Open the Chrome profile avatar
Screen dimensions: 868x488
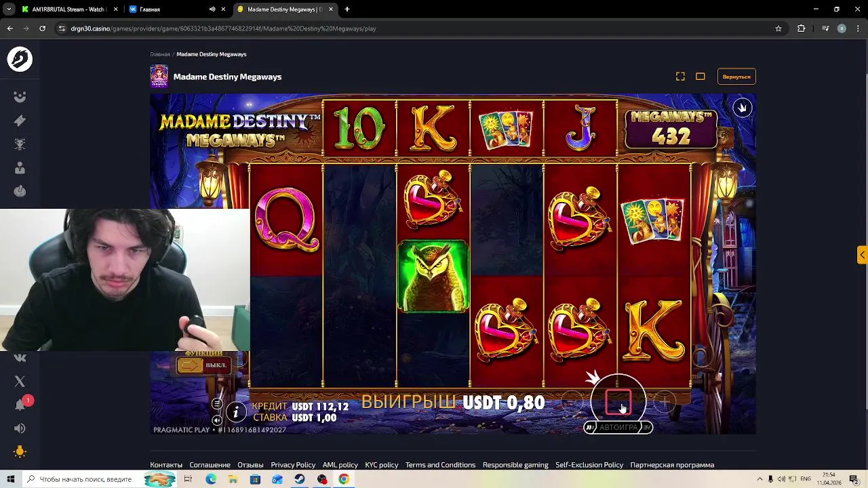pos(842,28)
